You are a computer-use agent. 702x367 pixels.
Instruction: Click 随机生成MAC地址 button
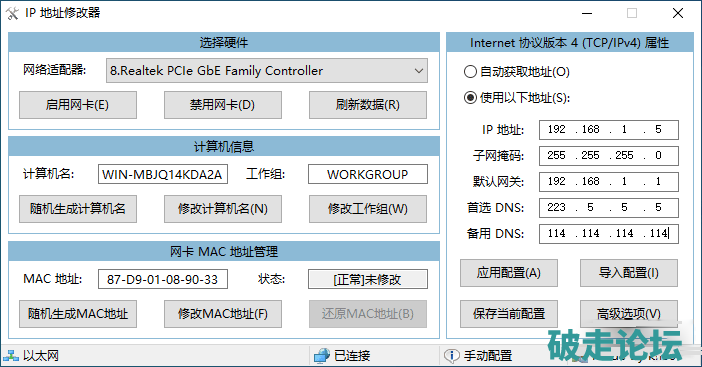click(78, 314)
